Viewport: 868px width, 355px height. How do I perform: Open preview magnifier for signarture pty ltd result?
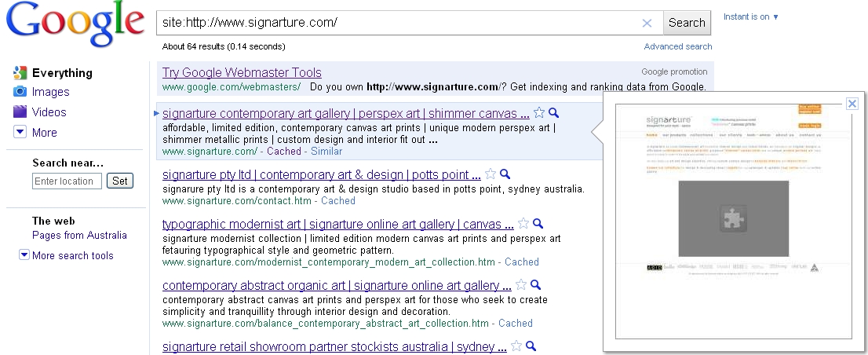(505, 174)
